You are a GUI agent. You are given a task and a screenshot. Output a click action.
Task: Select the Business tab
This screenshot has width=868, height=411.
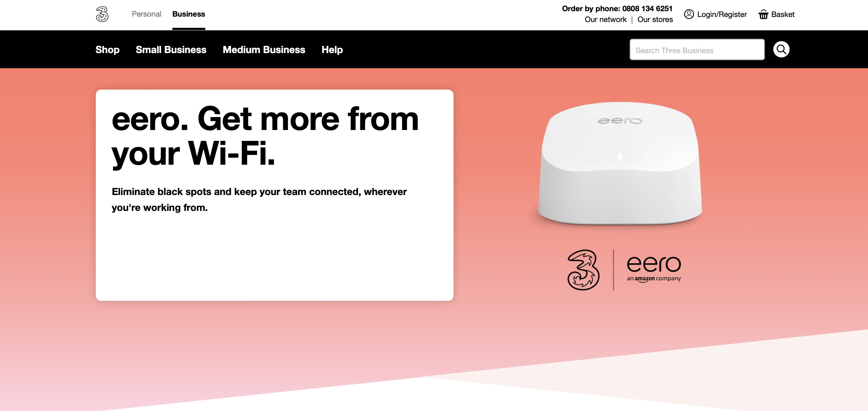point(189,14)
